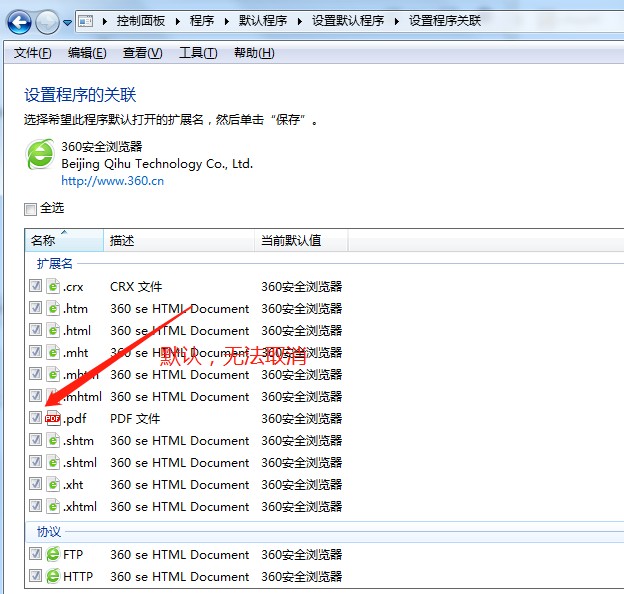The image size is (624, 594).
Task: Sort by 当前默认值 column header
Action: [x=301, y=240]
